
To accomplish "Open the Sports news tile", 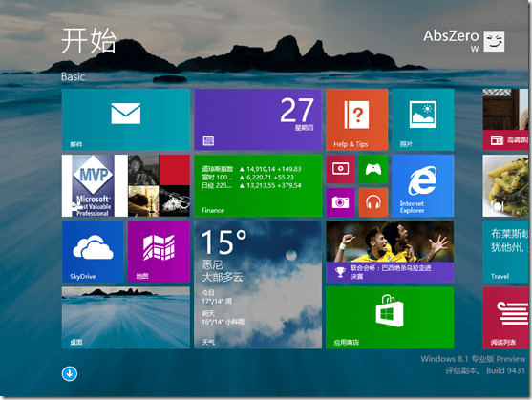I will point(390,251).
